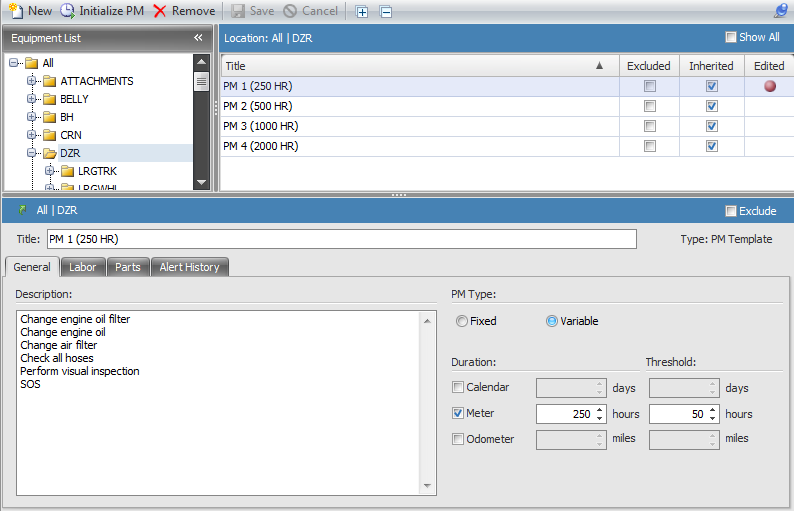
Task: Expand the CRN tree node
Action: [31, 135]
